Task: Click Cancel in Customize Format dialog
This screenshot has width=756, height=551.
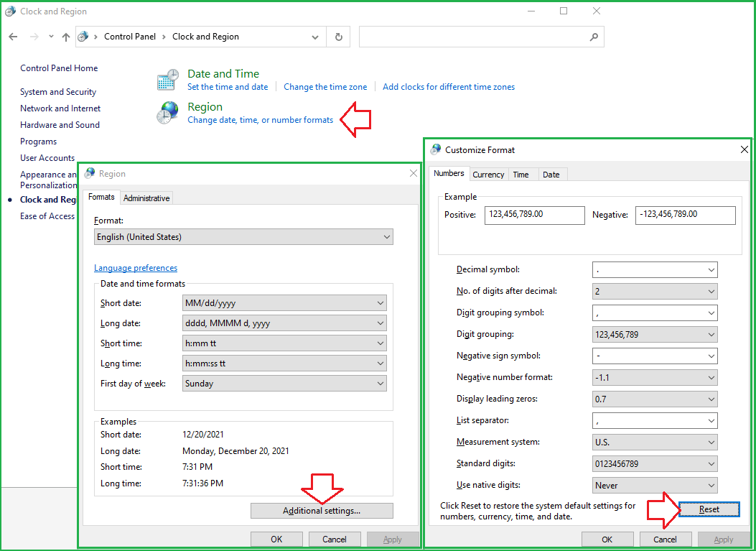Action: tap(666, 539)
